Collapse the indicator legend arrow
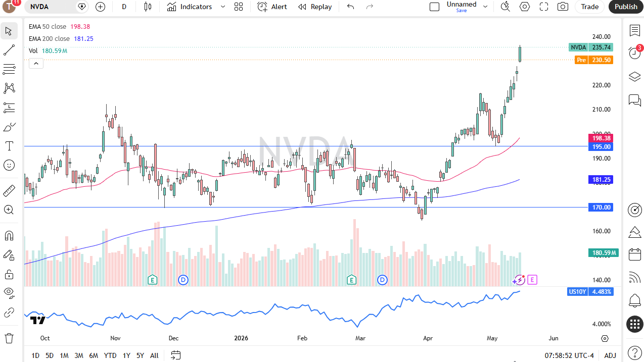This screenshot has width=644, height=362. (x=36, y=63)
